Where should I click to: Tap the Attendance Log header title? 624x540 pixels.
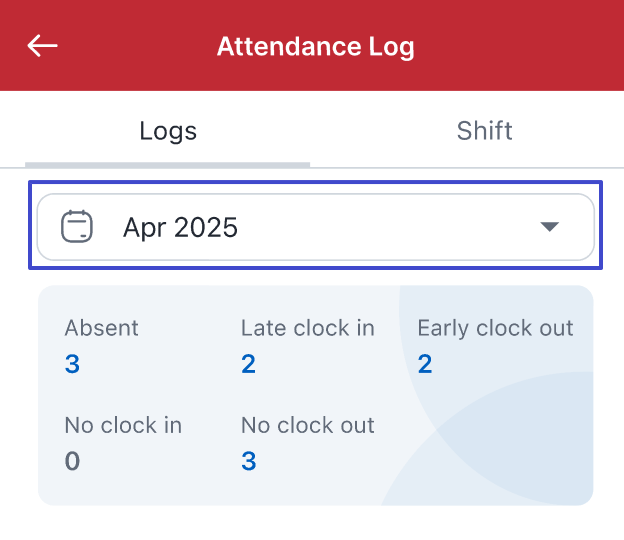click(x=315, y=46)
